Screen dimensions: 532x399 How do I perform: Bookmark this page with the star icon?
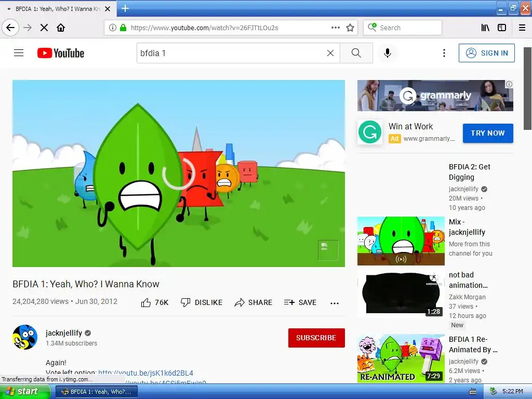coord(350,28)
